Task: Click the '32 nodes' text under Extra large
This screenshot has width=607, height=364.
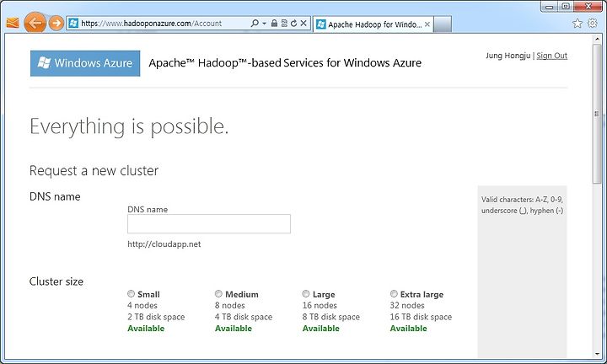Action: [407, 306]
